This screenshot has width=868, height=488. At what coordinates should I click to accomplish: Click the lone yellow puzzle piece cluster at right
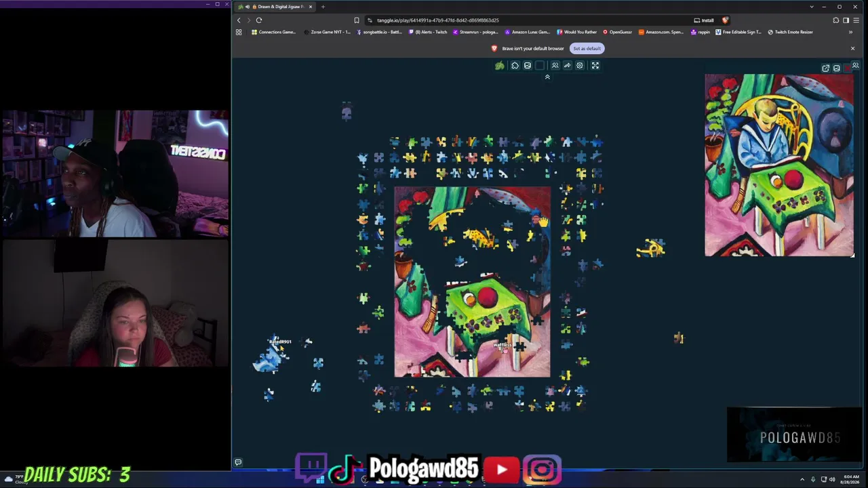click(x=651, y=249)
